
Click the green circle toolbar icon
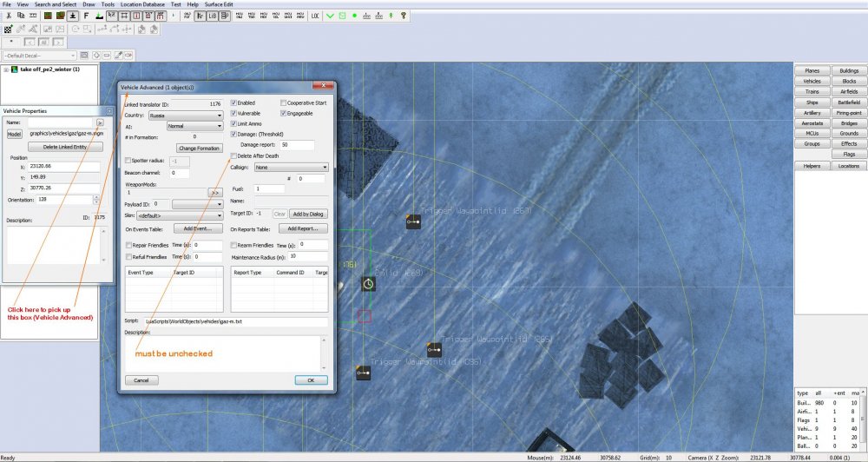pos(354,16)
